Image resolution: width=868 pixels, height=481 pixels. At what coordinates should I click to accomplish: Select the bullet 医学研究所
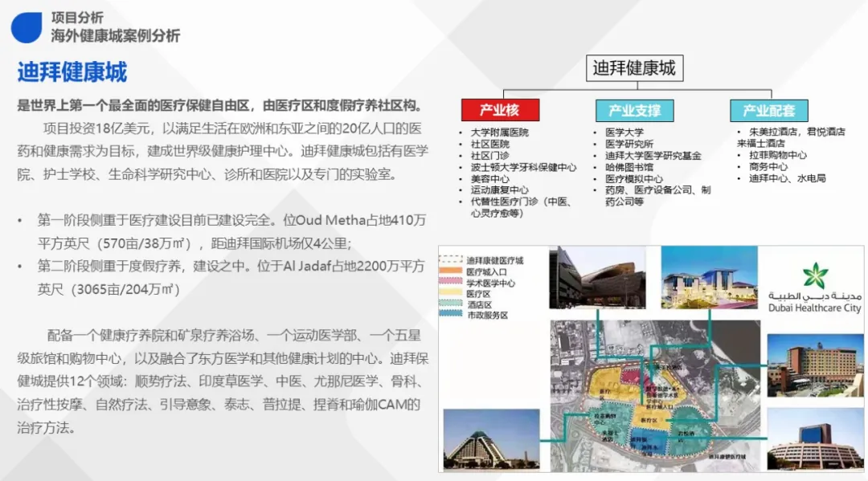[628, 144]
